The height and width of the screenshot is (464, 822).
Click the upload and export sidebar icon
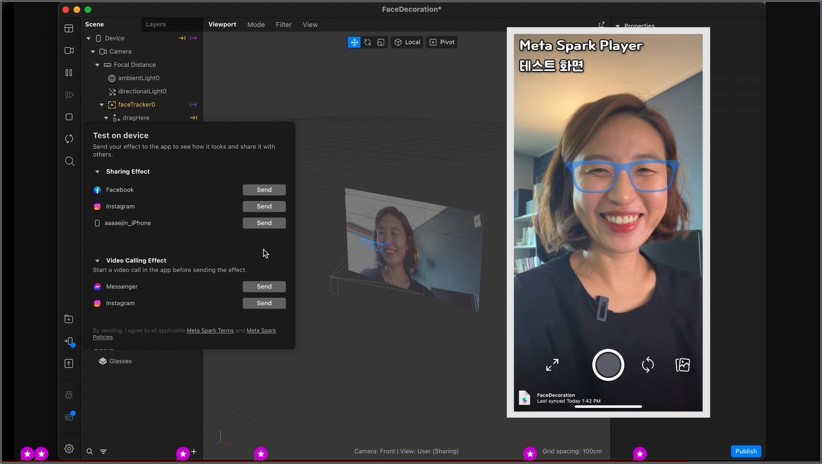click(x=69, y=363)
